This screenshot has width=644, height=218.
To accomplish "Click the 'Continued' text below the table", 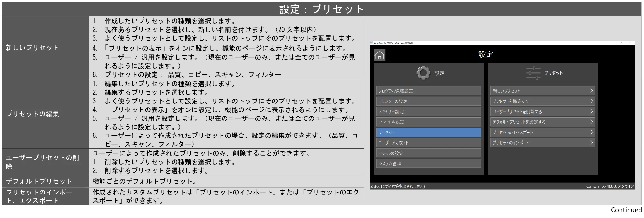I will point(626,210).
